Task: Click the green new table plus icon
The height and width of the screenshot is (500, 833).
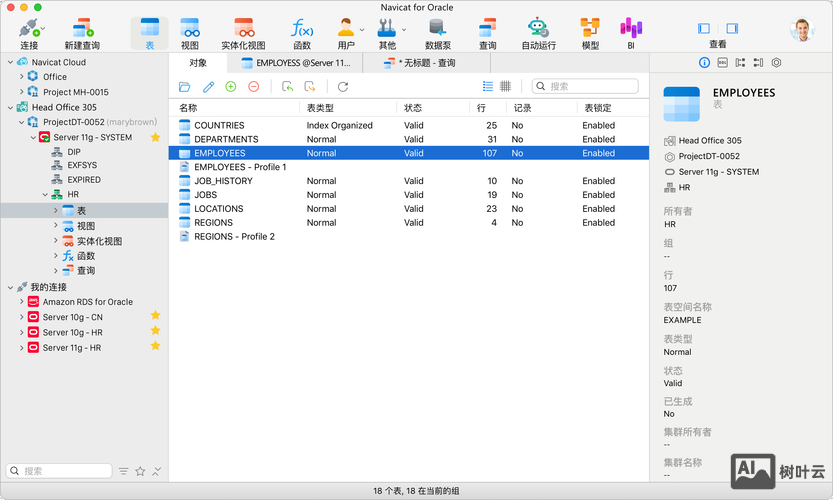Action: (231, 87)
